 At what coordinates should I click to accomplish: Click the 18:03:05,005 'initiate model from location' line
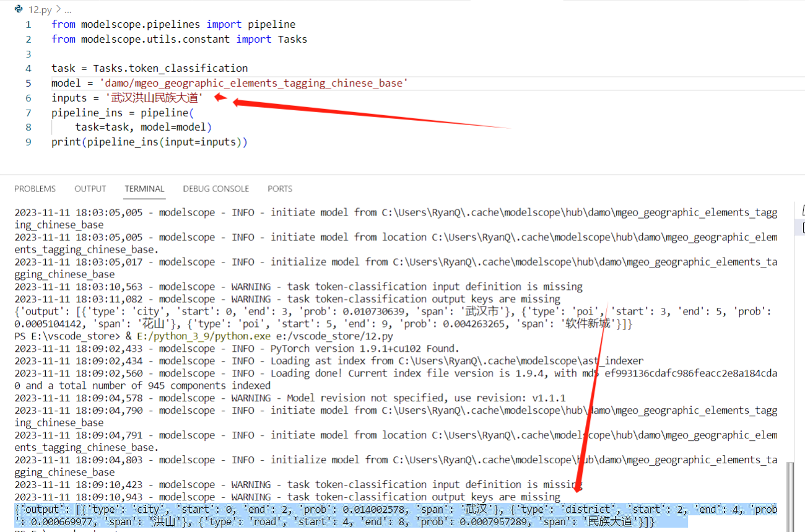396,243
